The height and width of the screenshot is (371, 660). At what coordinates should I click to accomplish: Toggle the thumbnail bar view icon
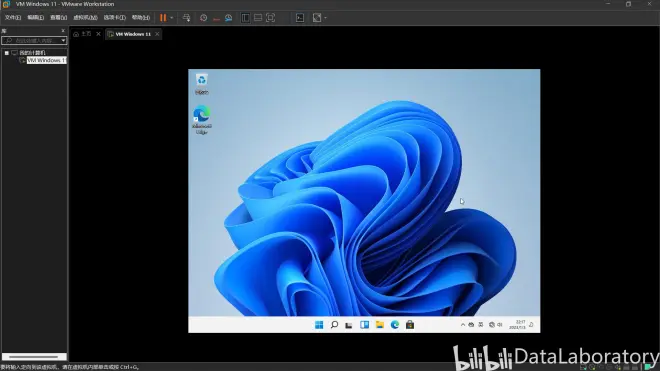click(x=258, y=18)
